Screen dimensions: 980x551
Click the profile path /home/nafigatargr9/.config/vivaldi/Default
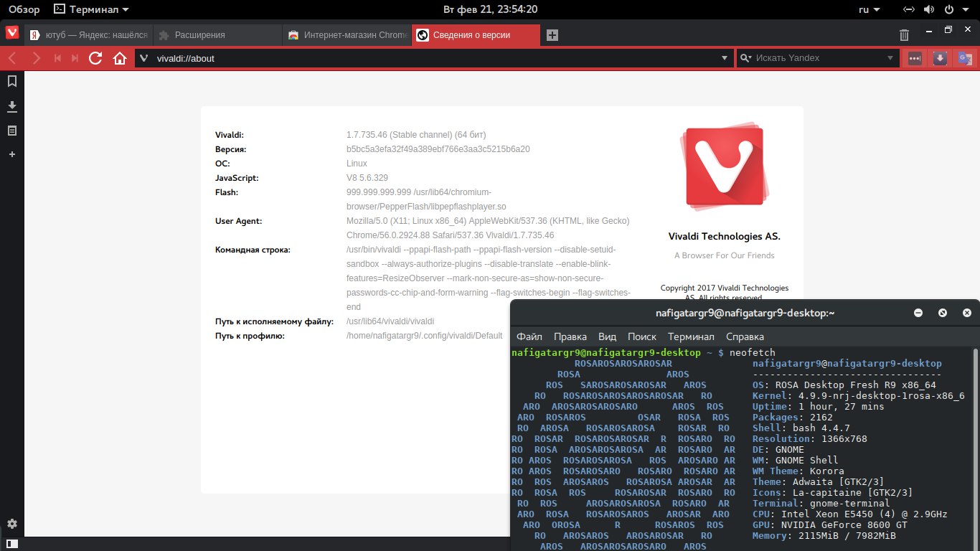[x=425, y=336]
